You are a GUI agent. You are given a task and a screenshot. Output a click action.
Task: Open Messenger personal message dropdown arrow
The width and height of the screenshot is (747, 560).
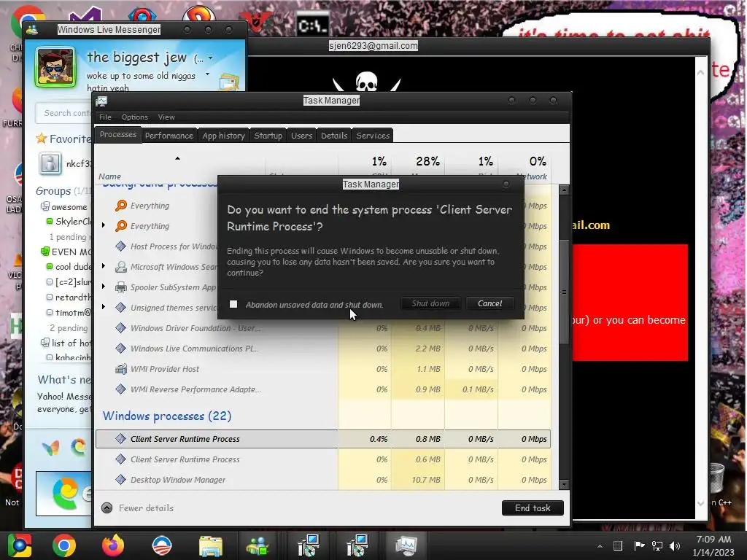click(x=207, y=74)
